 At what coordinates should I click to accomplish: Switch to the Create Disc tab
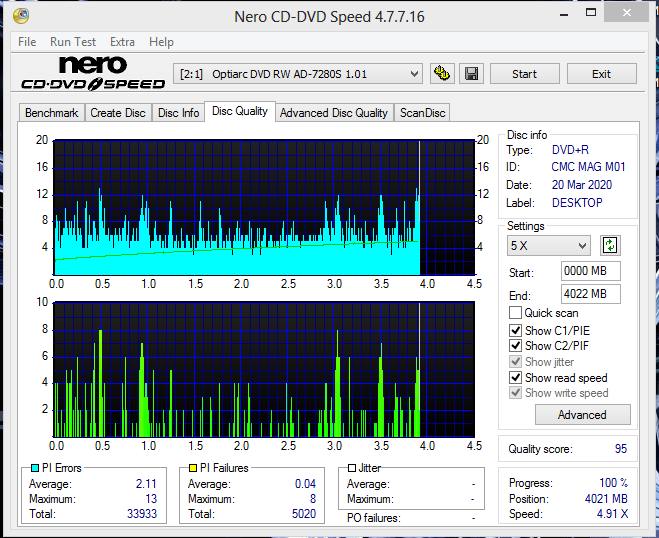click(118, 113)
